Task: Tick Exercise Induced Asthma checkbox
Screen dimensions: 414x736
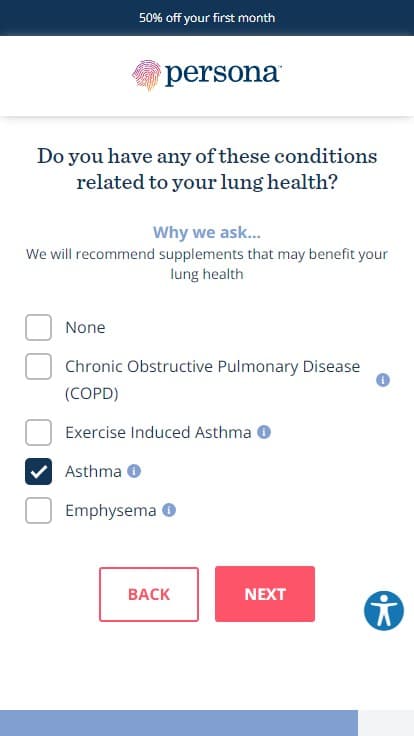Action: 38,432
